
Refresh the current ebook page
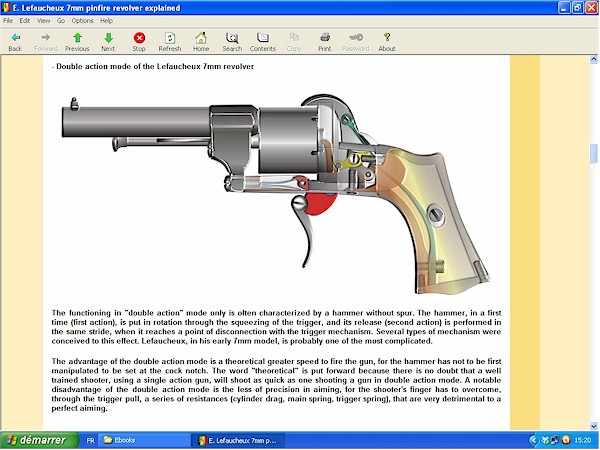(x=170, y=42)
